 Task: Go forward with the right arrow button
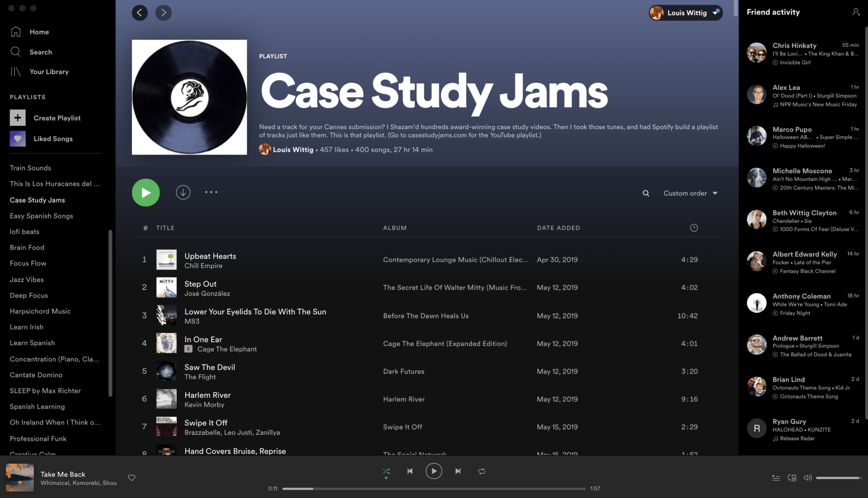[x=163, y=12]
